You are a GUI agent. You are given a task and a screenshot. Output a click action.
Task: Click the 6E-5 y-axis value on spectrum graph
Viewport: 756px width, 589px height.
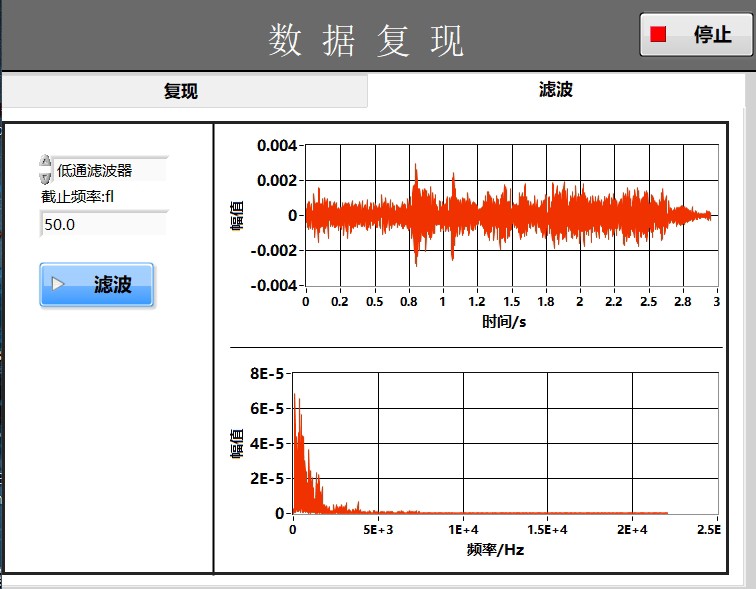pyautogui.click(x=267, y=409)
